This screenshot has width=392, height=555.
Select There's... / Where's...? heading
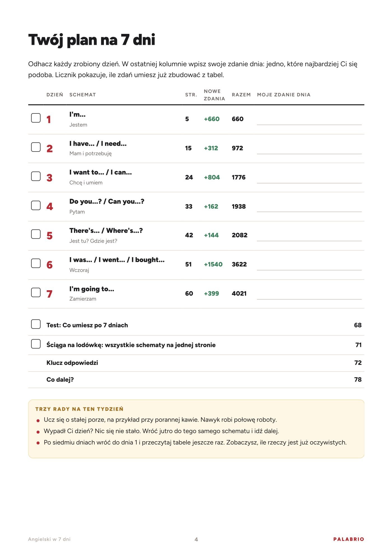click(106, 231)
